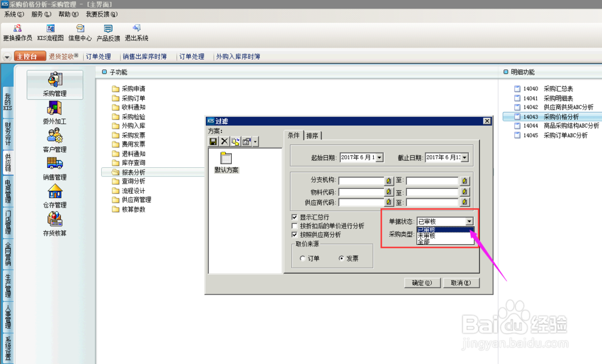The image size is (602, 364).
Task: Click lookup button for 分支机构 start field
Action: pos(388,180)
